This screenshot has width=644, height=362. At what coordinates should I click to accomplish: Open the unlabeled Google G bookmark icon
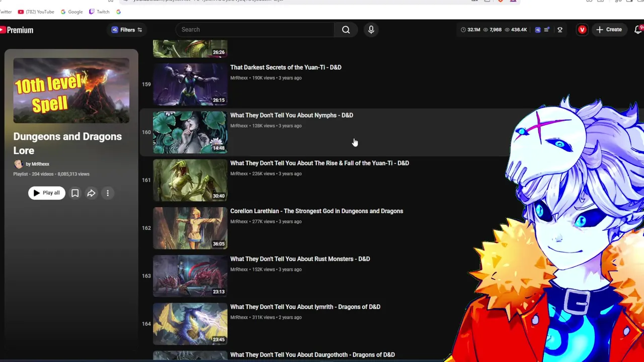pyautogui.click(x=118, y=12)
